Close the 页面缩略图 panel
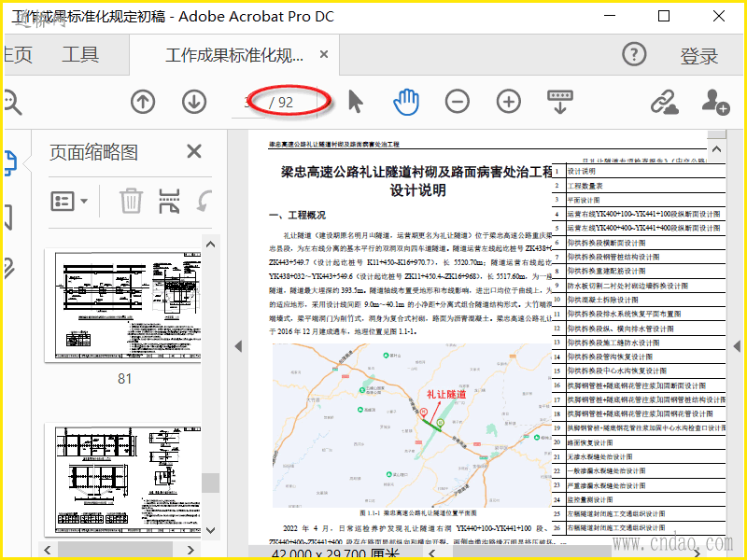 pos(194,152)
